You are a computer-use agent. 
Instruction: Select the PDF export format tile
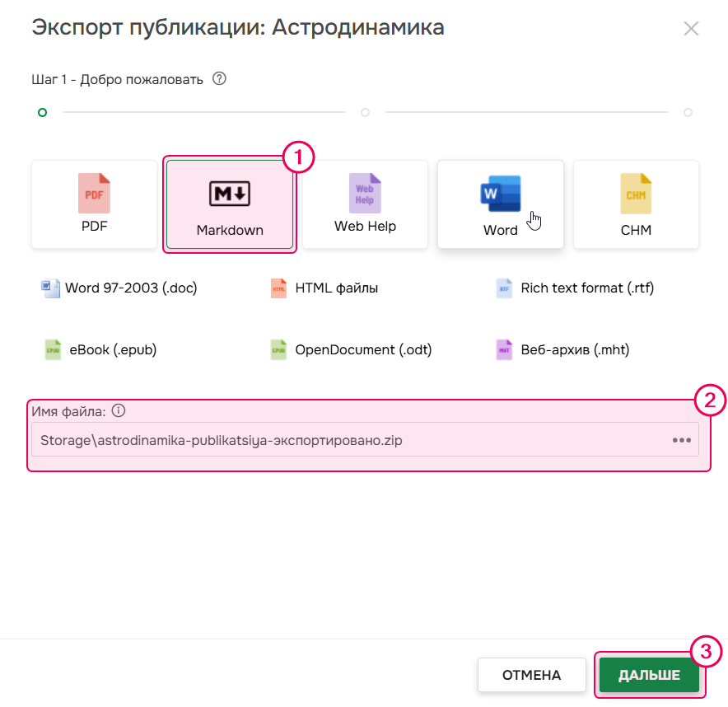[x=94, y=204]
